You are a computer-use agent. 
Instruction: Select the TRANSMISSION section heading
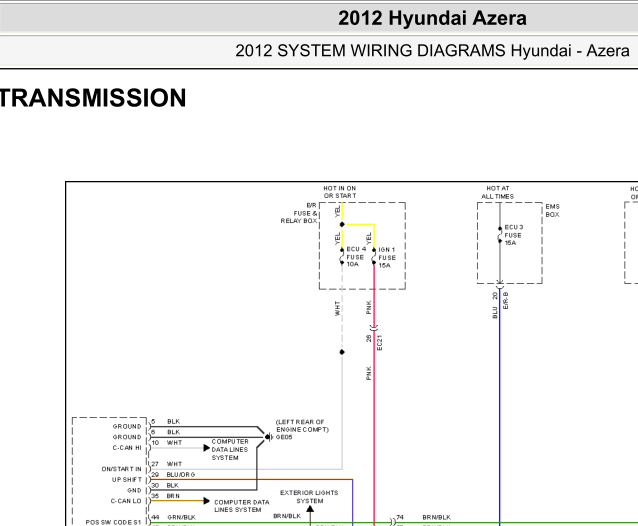click(x=93, y=98)
